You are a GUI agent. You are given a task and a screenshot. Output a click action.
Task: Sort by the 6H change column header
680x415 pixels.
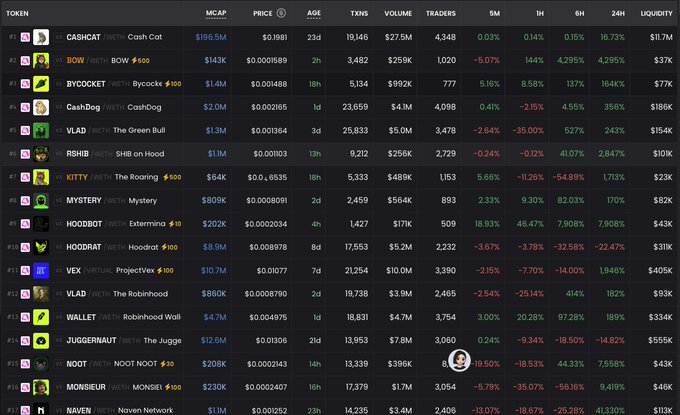pos(579,13)
